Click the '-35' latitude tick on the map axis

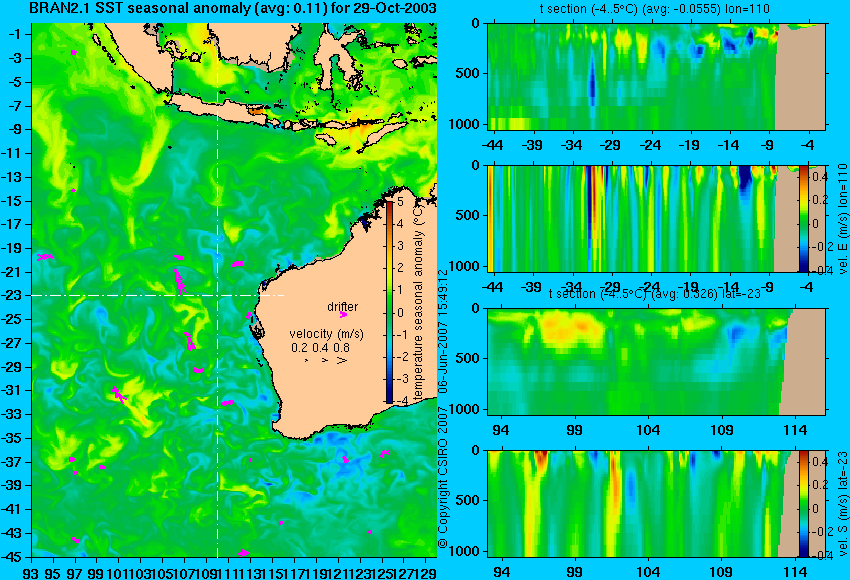14,438
